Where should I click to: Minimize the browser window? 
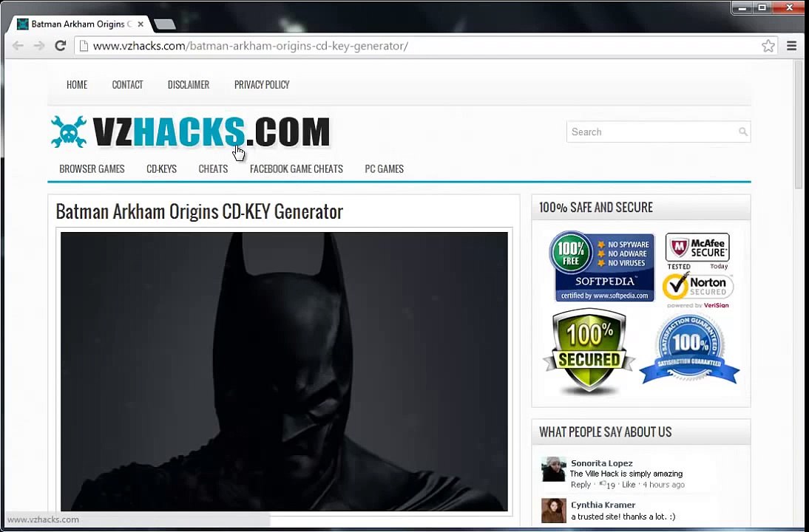[742, 7]
